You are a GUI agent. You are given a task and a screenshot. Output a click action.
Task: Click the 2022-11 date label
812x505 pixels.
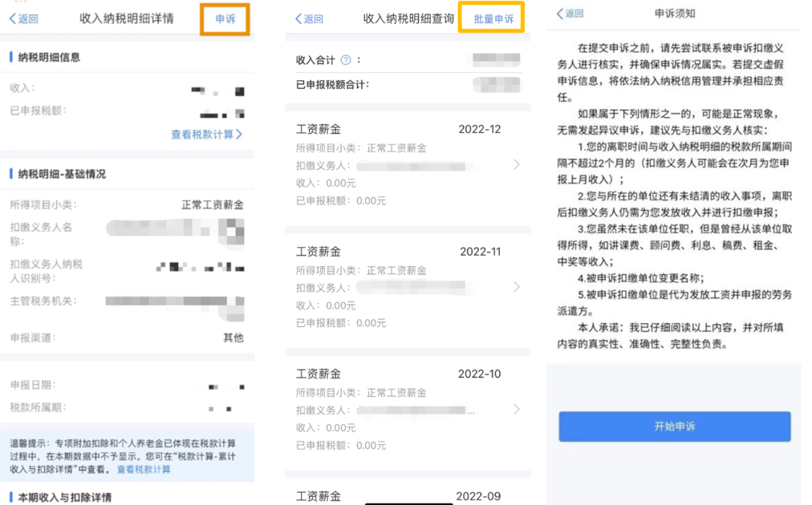pos(480,252)
